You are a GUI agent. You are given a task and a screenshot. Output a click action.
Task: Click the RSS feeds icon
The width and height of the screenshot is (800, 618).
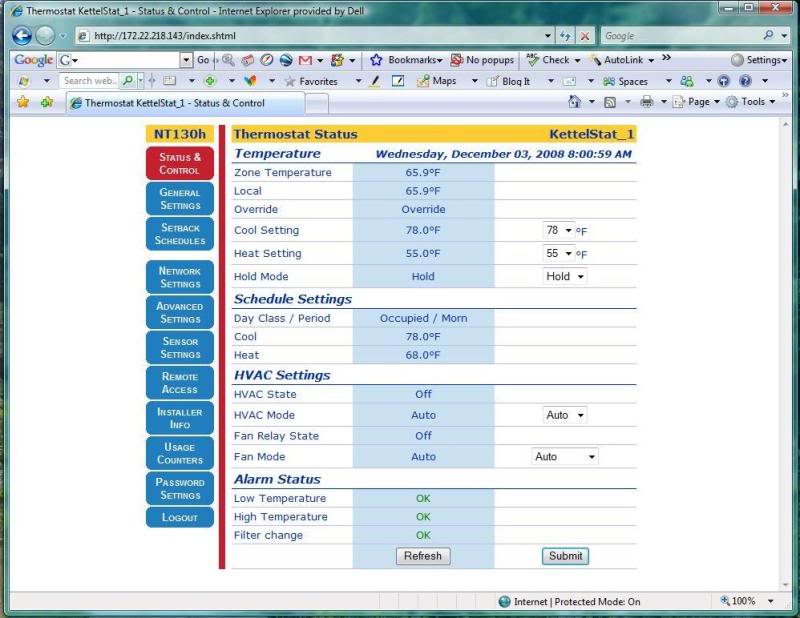(x=610, y=102)
